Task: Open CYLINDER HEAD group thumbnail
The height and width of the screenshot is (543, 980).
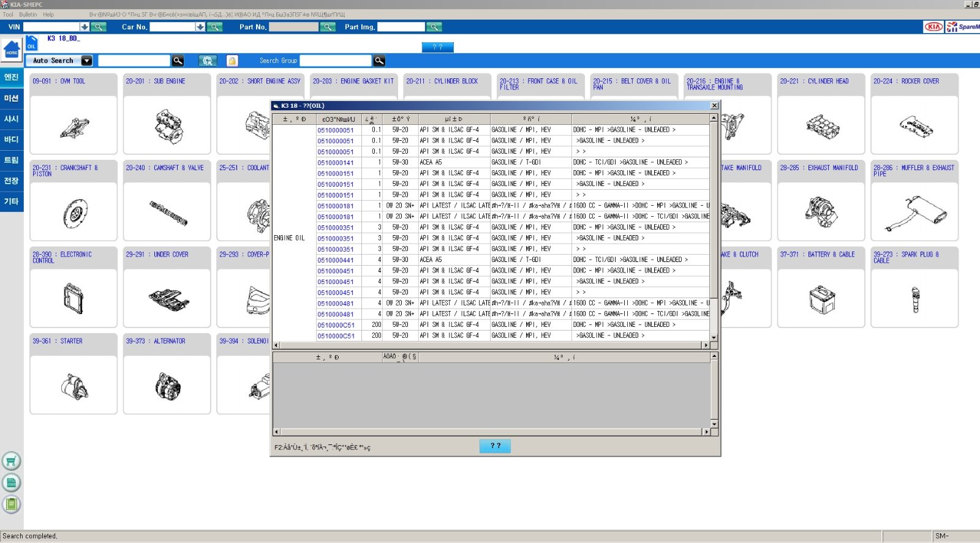Action: pos(821,125)
